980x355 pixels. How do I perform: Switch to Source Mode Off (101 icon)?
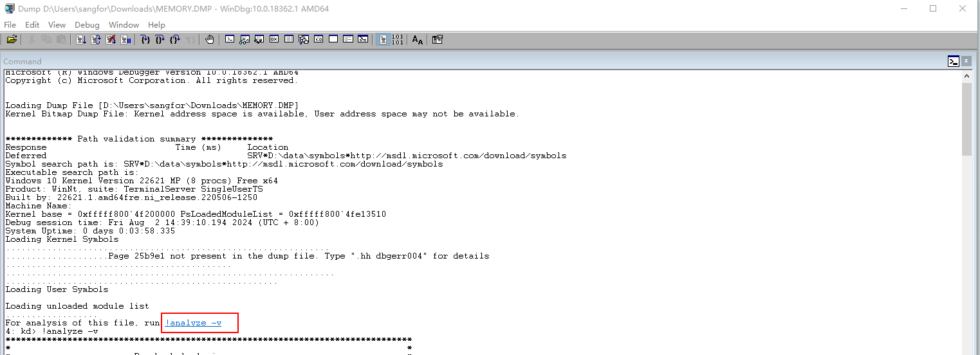point(398,40)
